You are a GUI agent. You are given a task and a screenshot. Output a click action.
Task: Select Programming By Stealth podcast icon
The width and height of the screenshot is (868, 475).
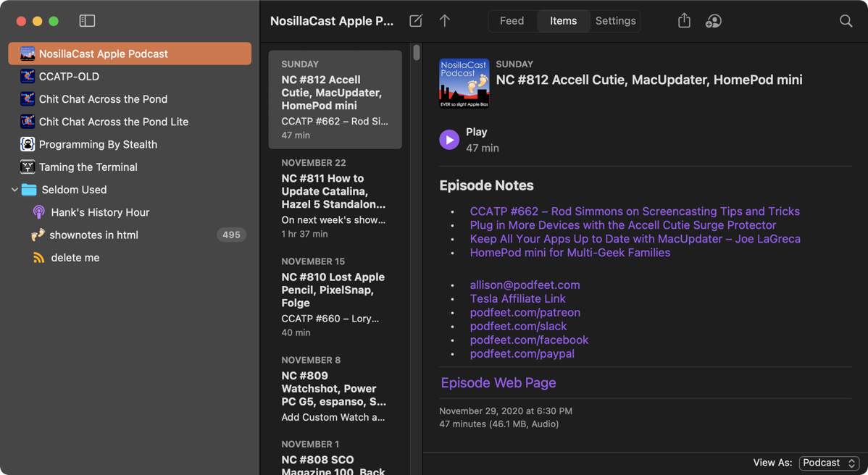(28, 144)
